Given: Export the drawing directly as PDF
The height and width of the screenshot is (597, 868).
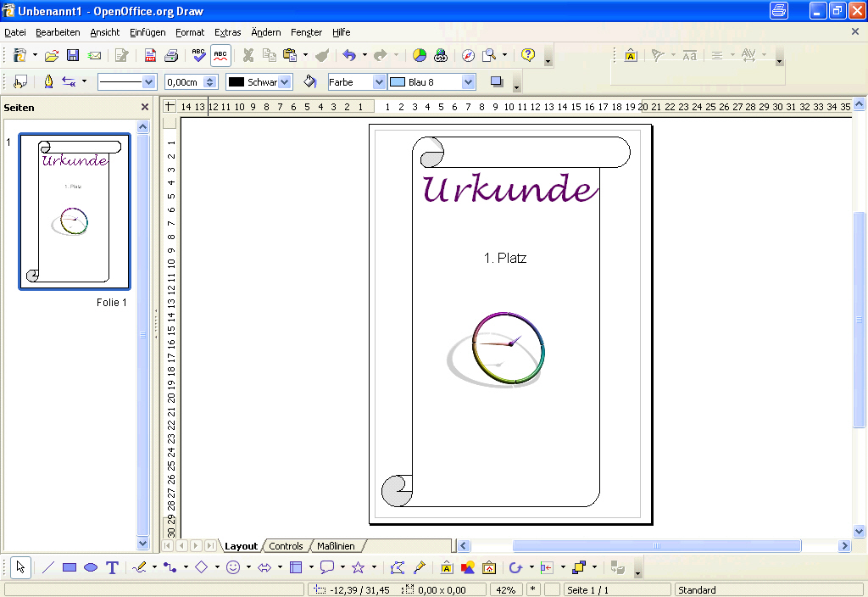Looking at the screenshot, I should click(x=150, y=55).
